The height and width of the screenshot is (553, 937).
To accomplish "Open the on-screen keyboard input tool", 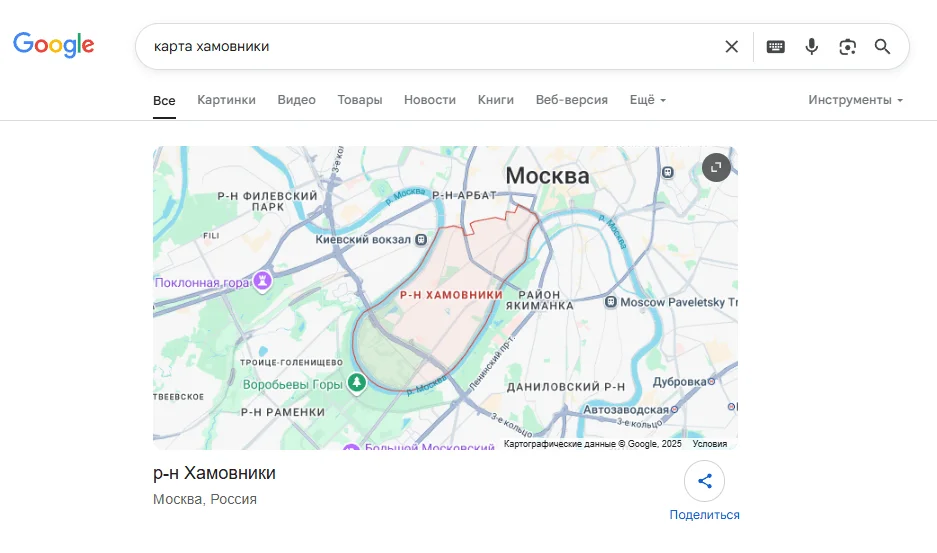I will [776, 47].
